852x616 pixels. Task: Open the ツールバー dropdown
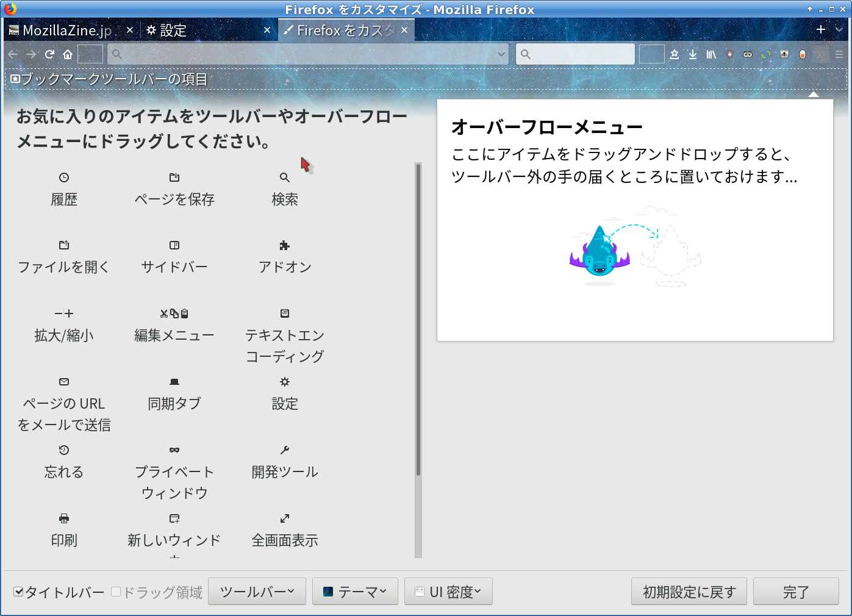click(x=257, y=592)
